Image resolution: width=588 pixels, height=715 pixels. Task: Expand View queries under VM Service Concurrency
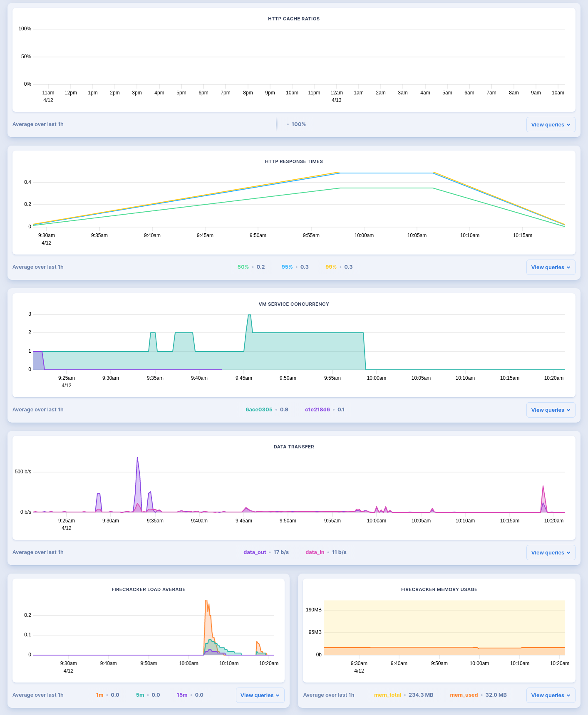tap(550, 410)
